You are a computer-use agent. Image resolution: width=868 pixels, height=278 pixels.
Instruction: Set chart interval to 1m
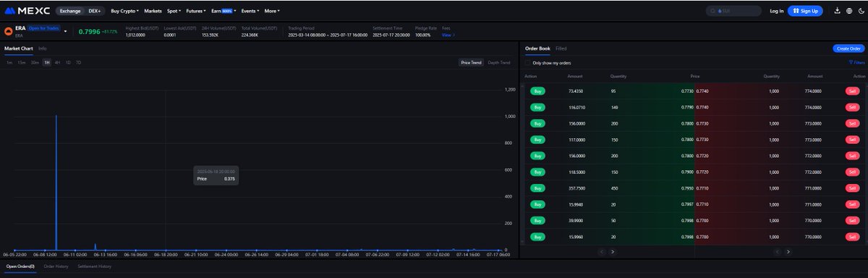pyautogui.click(x=9, y=63)
